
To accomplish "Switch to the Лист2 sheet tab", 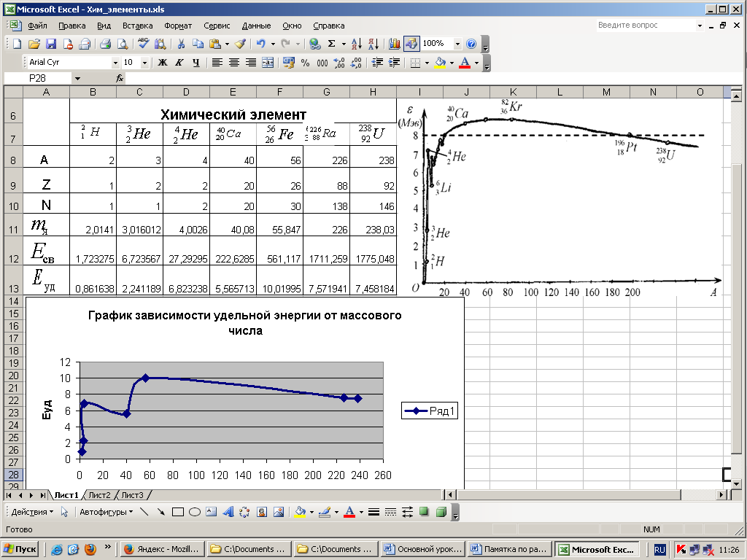I will 99,495.
